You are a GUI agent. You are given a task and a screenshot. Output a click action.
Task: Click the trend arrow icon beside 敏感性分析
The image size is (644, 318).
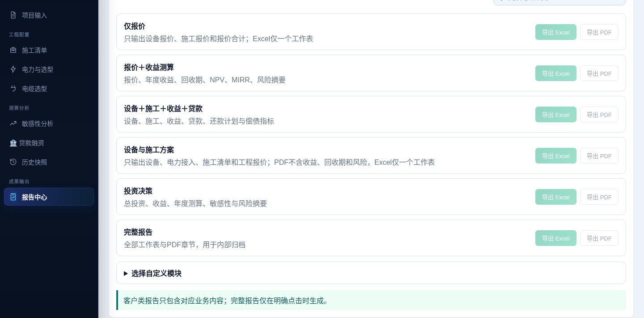tap(13, 124)
